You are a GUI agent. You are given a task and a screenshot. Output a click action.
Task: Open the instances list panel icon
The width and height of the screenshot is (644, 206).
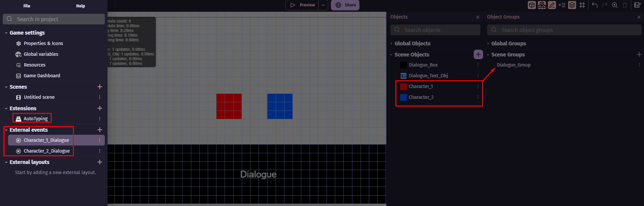tap(562, 5)
